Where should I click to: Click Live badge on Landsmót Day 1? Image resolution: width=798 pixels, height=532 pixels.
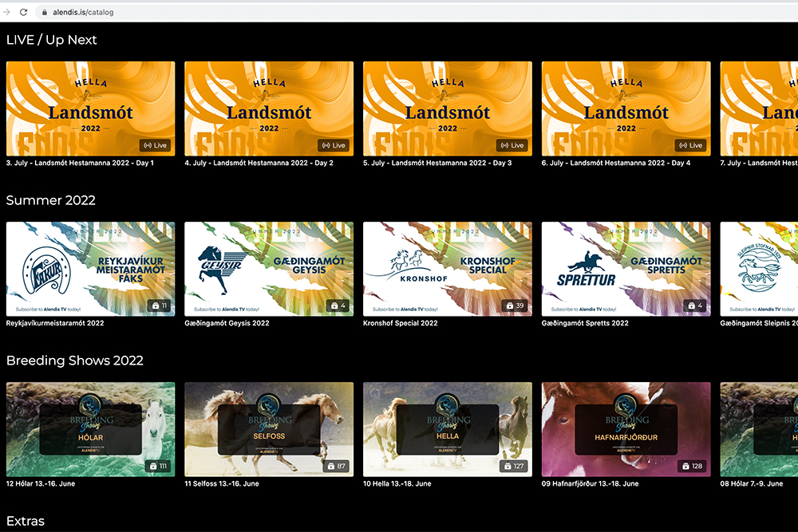tap(156, 145)
